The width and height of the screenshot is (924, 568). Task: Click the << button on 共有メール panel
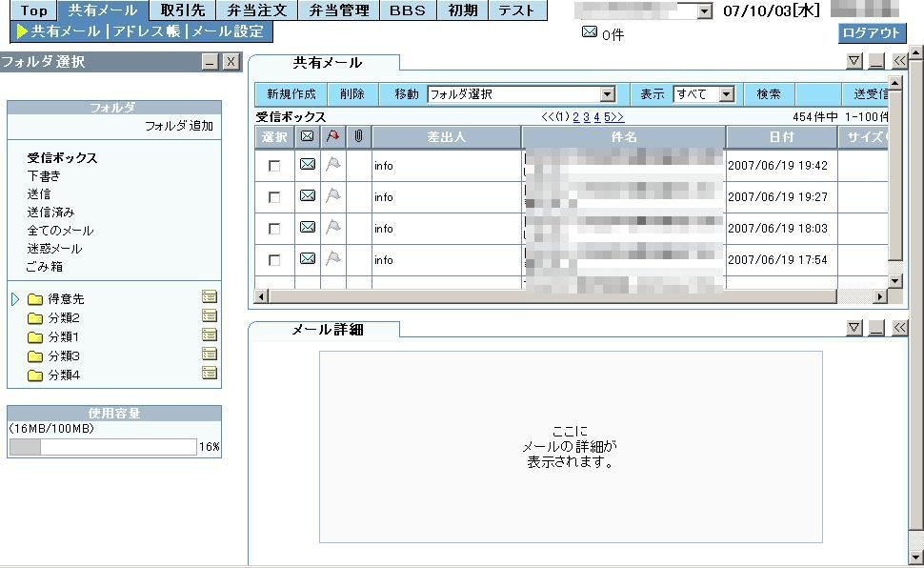[899, 61]
